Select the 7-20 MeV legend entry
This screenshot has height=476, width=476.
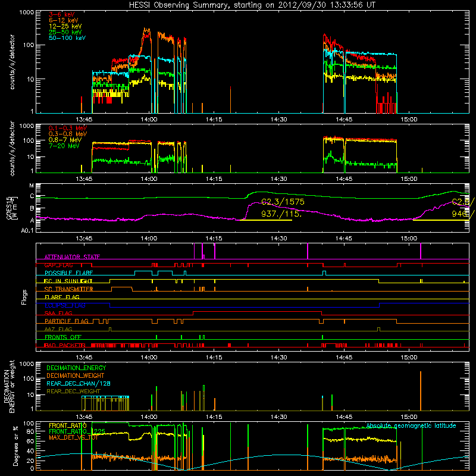[x=64, y=146]
